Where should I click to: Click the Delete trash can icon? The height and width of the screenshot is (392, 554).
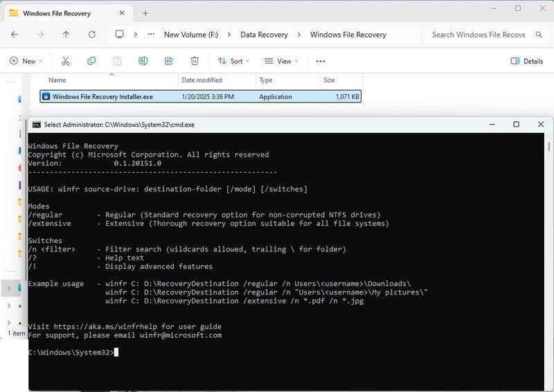point(195,61)
